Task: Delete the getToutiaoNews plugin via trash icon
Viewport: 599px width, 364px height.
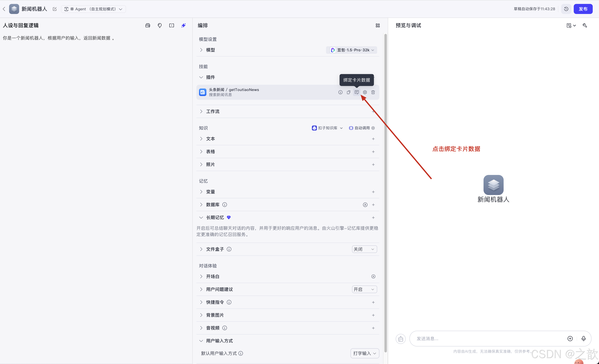Action: coord(373,92)
